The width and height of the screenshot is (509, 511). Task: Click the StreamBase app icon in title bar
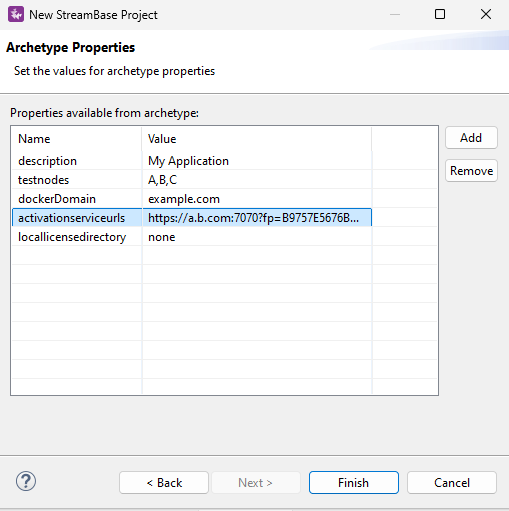coord(16,14)
